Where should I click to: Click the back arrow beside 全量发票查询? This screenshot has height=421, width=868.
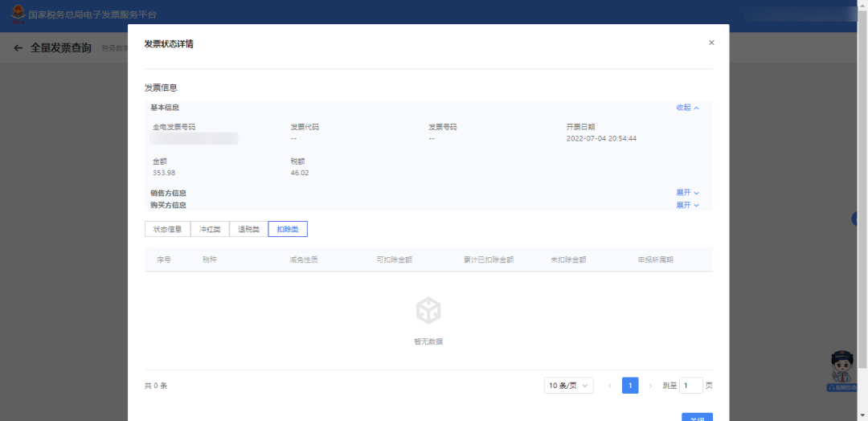pos(18,48)
